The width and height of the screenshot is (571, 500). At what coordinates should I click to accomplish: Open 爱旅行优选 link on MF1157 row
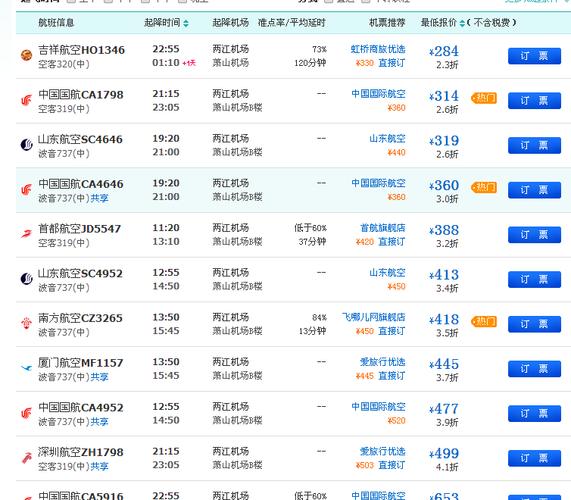(383, 362)
